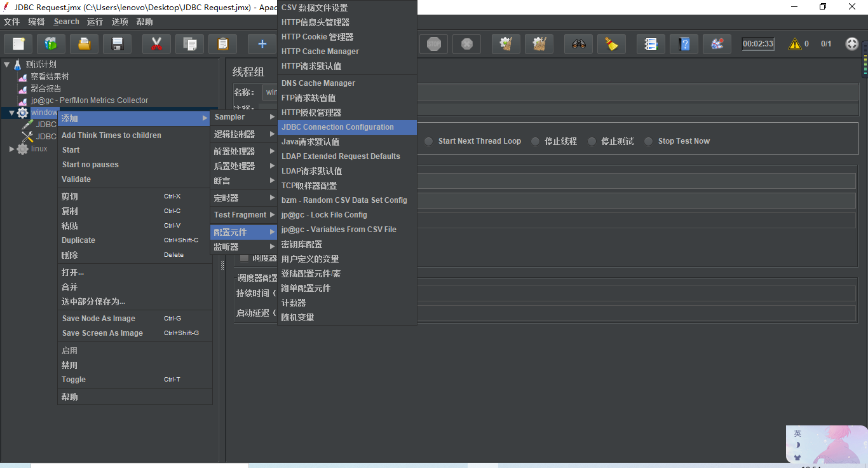Viewport: 868px width, 468px height.
Task: Click the Stop sign toolbar icon
Action: (433, 44)
